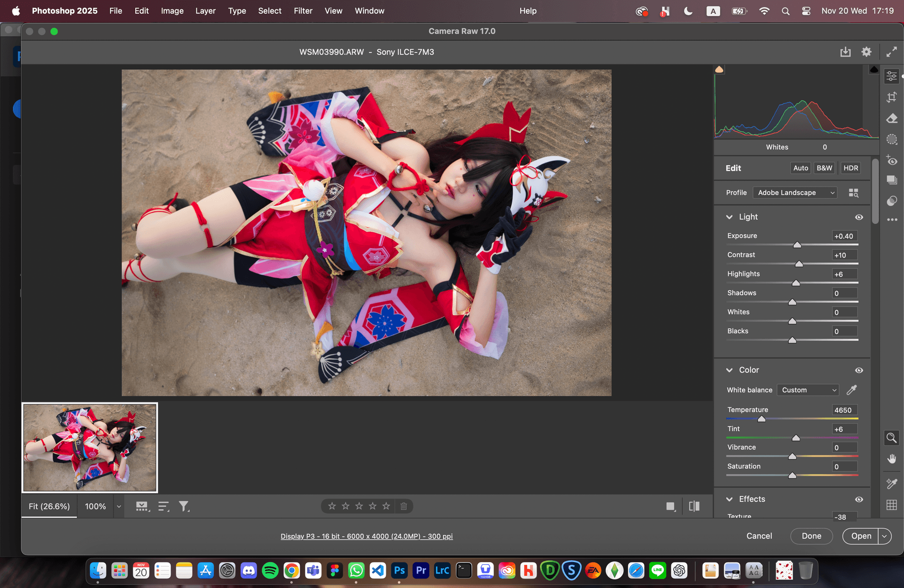Click the Auto adjust button
904x588 pixels.
click(800, 168)
